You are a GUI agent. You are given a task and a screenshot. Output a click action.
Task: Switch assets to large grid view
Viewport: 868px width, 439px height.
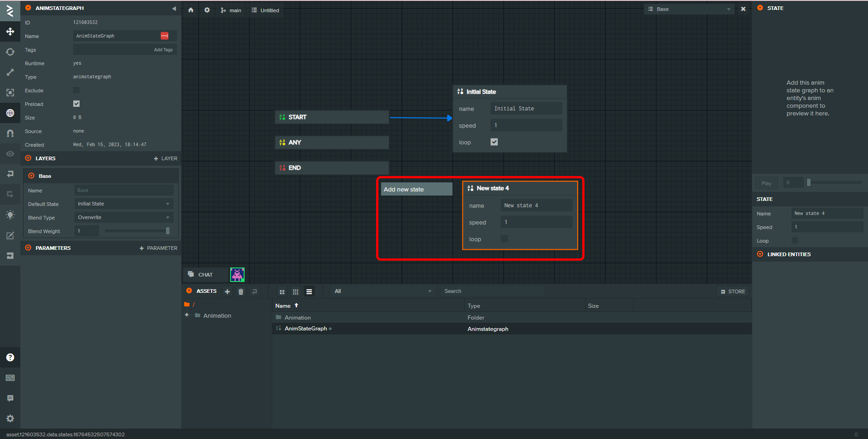282,292
